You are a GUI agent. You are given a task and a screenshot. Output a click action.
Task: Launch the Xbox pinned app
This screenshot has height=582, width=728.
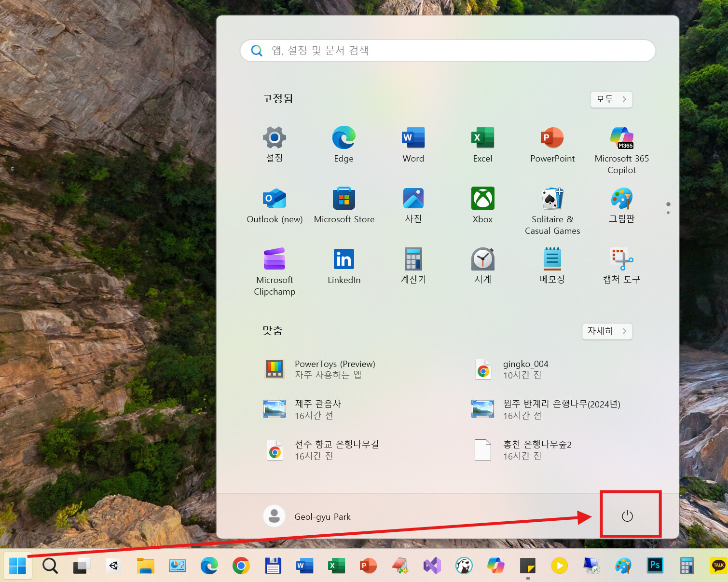click(483, 205)
